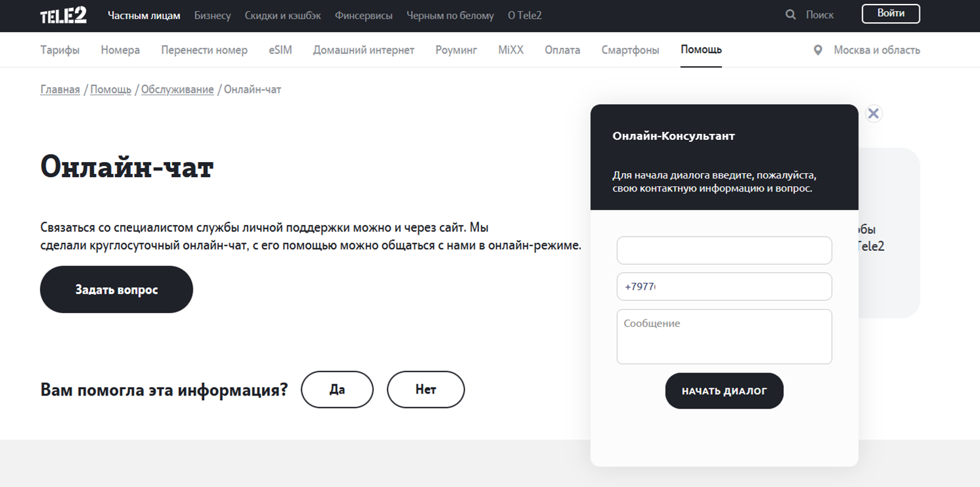This screenshot has width=980, height=487.
Task: Follow the Обслуживание breadcrumb link
Action: coord(178,90)
